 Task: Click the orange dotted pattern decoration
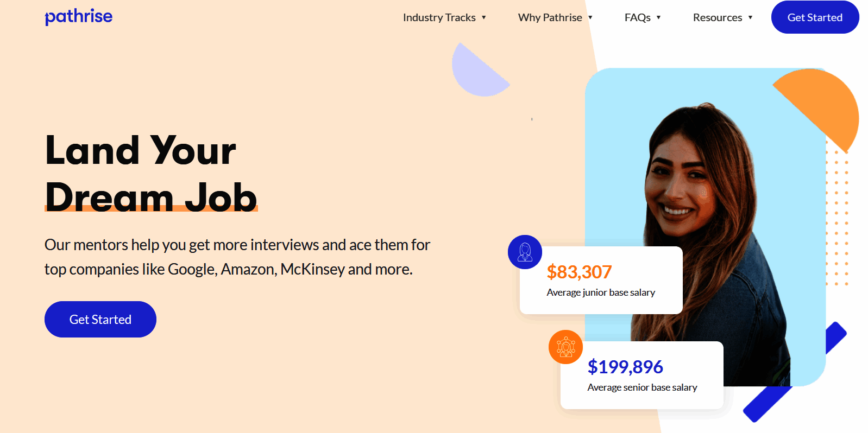click(837, 217)
